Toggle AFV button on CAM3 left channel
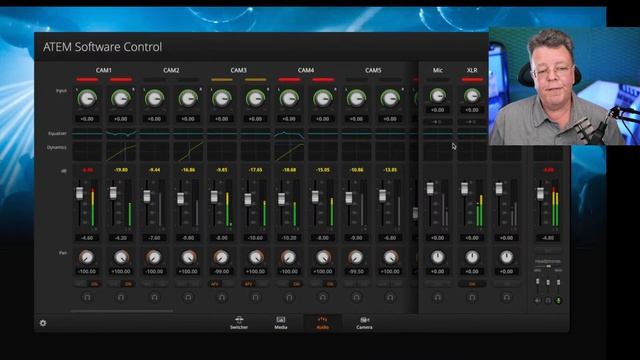 click(215, 284)
